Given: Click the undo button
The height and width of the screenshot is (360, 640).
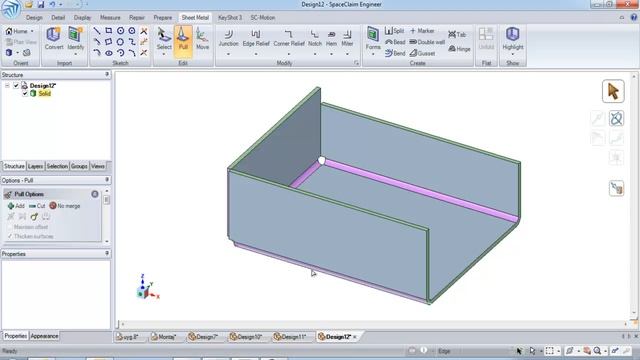Looking at the screenshot, I should [x=52, y=4].
